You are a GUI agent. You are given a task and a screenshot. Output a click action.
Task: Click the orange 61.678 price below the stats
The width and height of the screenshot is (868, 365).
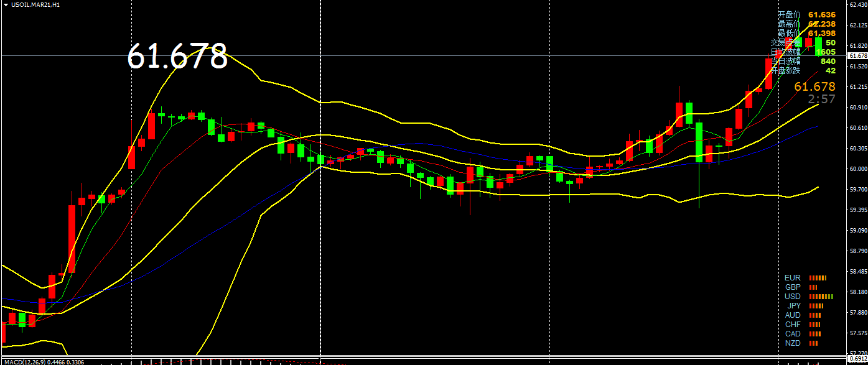[814, 87]
